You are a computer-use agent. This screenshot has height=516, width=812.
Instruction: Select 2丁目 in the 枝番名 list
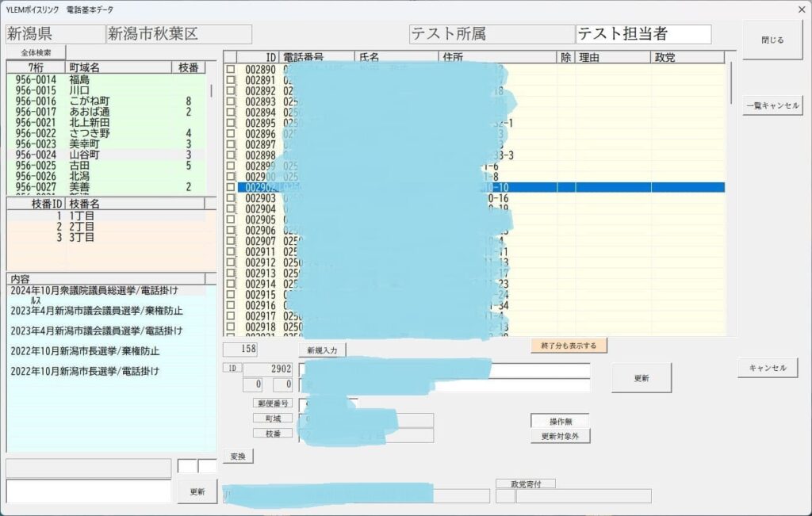(x=82, y=227)
